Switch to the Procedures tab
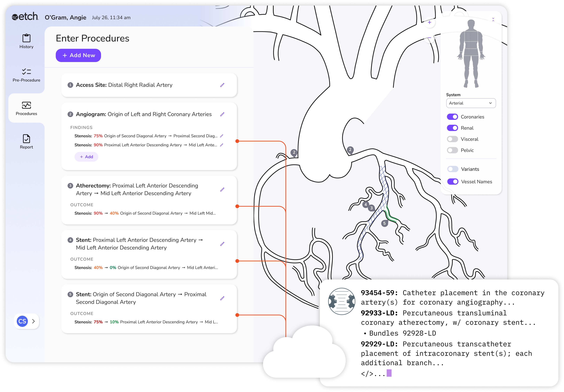The image size is (564, 392). click(x=26, y=108)
